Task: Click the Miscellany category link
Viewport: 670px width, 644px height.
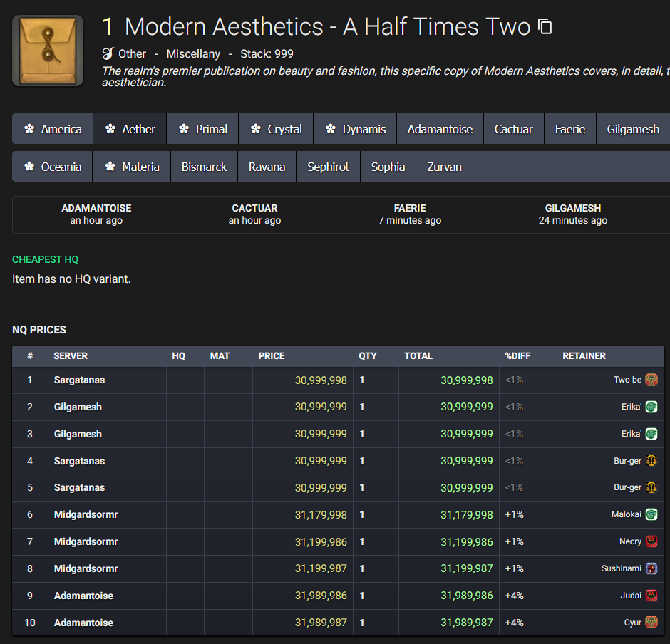Action: point(193,54)
